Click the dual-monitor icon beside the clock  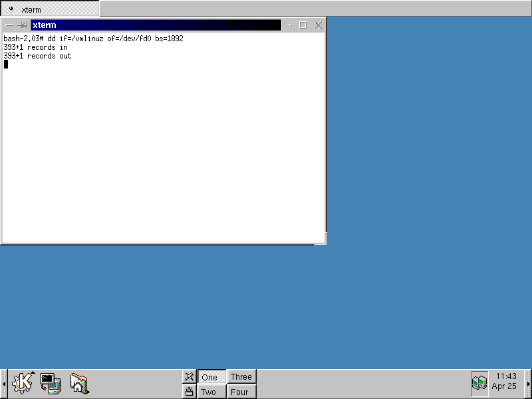tap(479, 382)
